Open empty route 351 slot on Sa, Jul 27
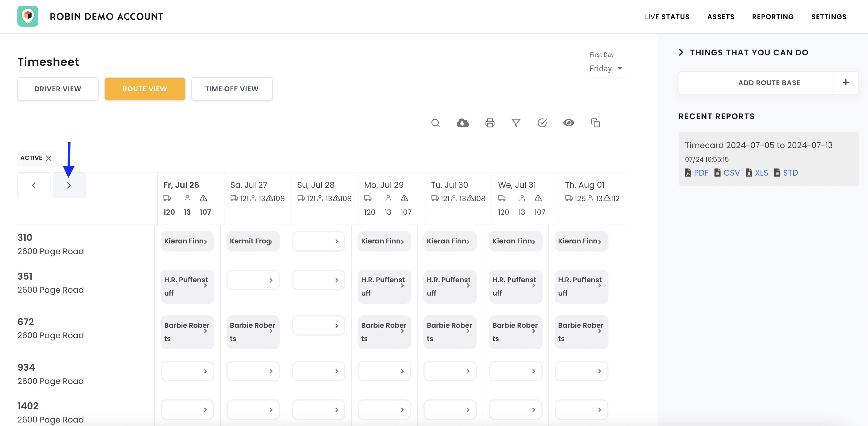Viewport: 868px width, 426px height. [x=253, y=280]
